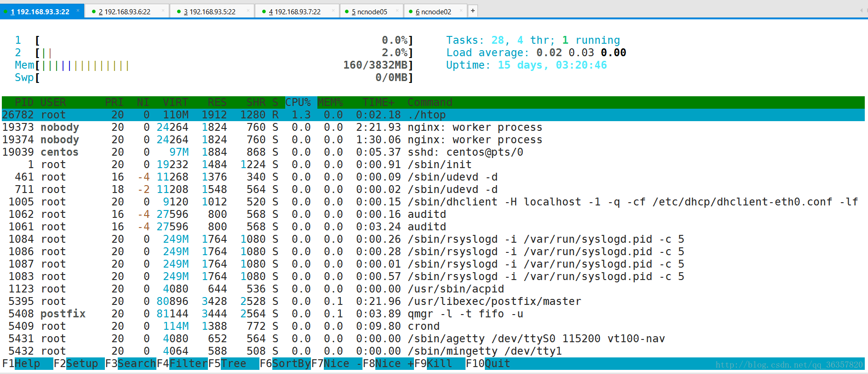Select the /sbin/agetty /dev/ttyS0 row
Viewport: 868px width, 374px height.
pyautogui.click(x=433, y=339)
